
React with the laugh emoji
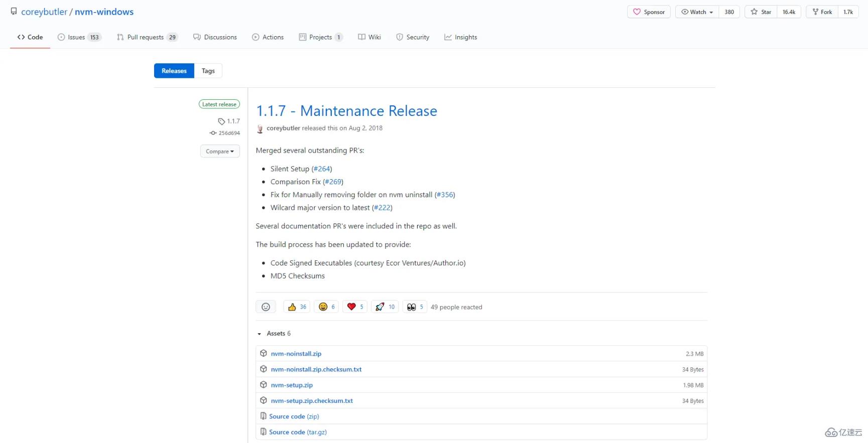[326, 307]
